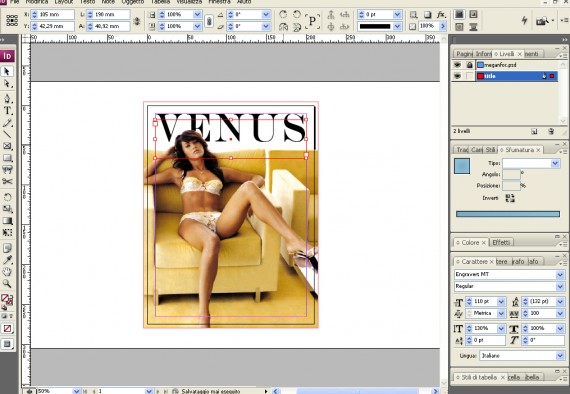Viewport: 570px width, 394px height.
Task: Click the fx effects icon in control bar
Action: [441, 15]
